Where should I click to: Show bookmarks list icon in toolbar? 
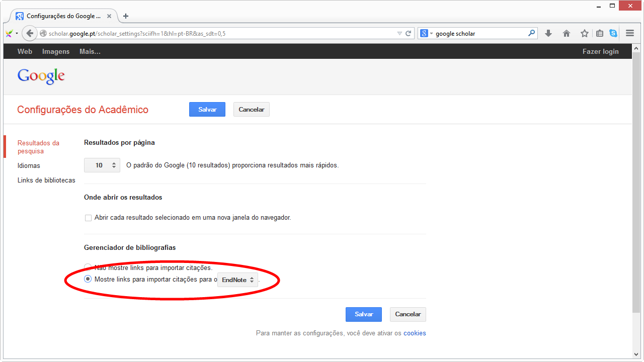point(600,33)
